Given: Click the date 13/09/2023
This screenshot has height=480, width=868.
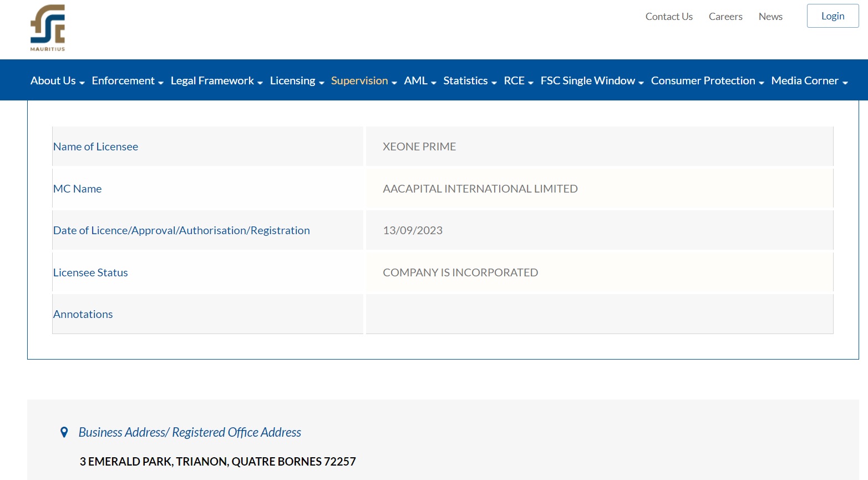Looking at the screenshot, I should pyautogui.click(x=413, y=230).
